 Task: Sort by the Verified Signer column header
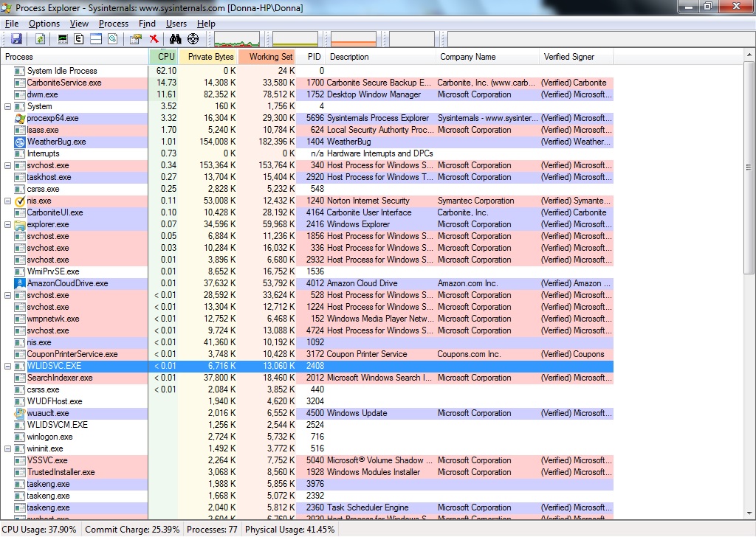(577, 57)
